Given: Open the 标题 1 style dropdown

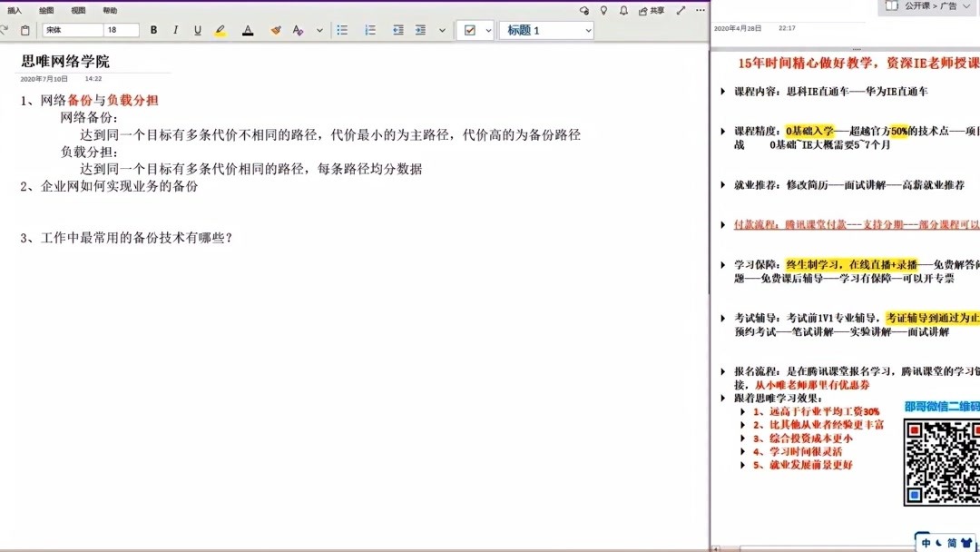Looking at the screenshot, I should coord(544,30).
